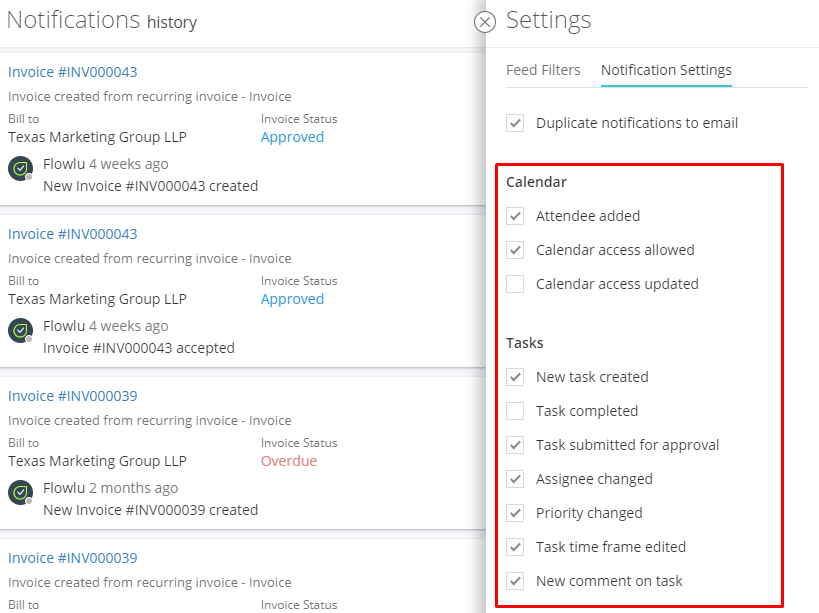The height and width of the screenshot is (613, 819).
Task: Toggle Task time frame edited checkbox
Action: click(515, 547)
